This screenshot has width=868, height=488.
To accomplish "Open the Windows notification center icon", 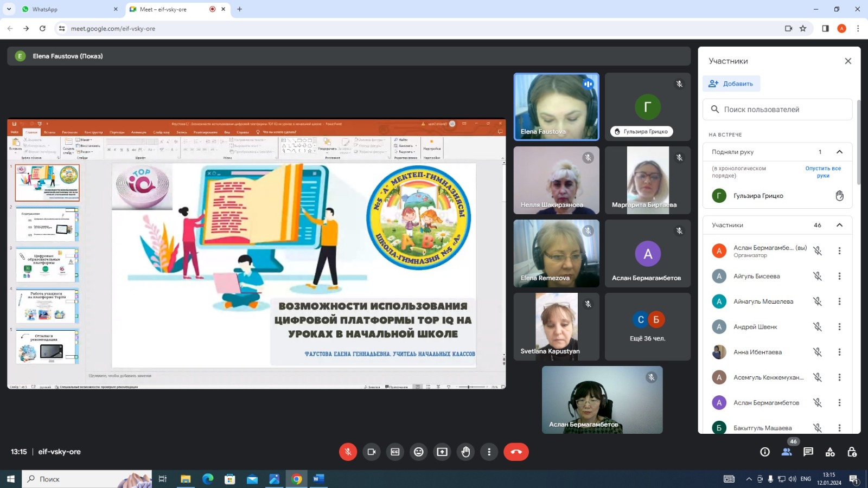I will click(853, 479).
